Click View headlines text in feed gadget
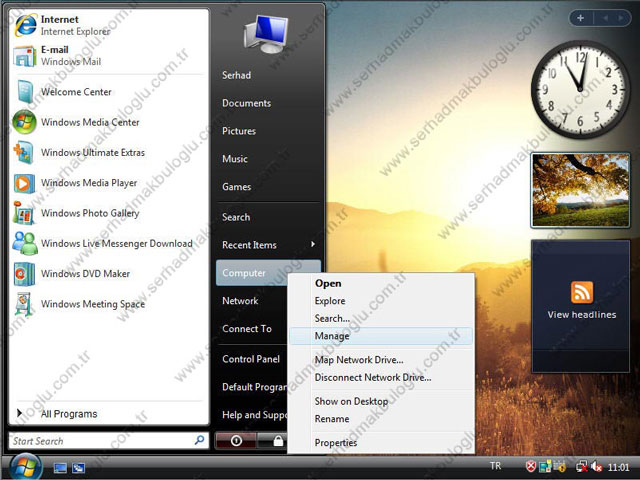Screen dimensions: 640x480 (x=582, y=315)
